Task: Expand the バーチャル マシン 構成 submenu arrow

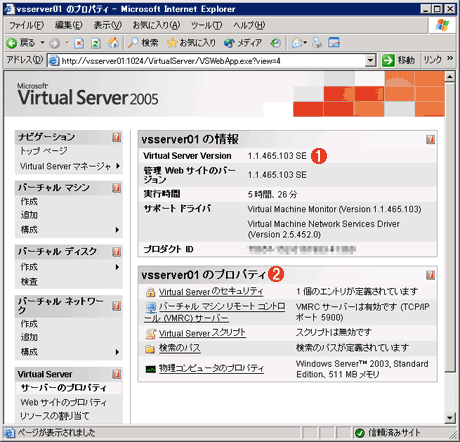Action: tap(117, 230)
